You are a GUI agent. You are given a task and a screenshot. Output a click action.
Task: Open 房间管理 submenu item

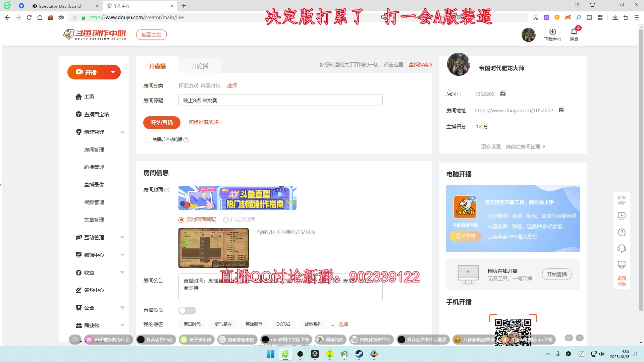coord(94,149)
